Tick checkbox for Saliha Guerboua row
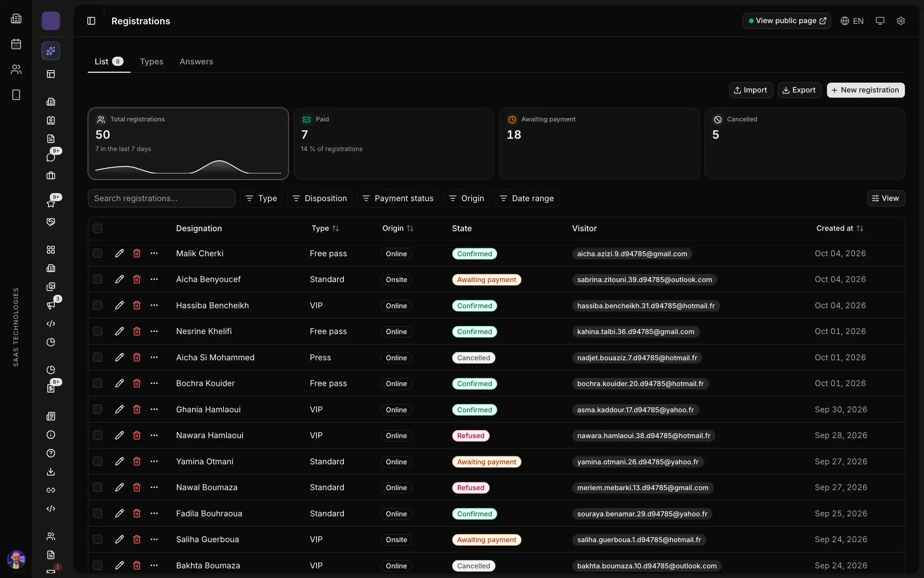 tap(98, 539)
